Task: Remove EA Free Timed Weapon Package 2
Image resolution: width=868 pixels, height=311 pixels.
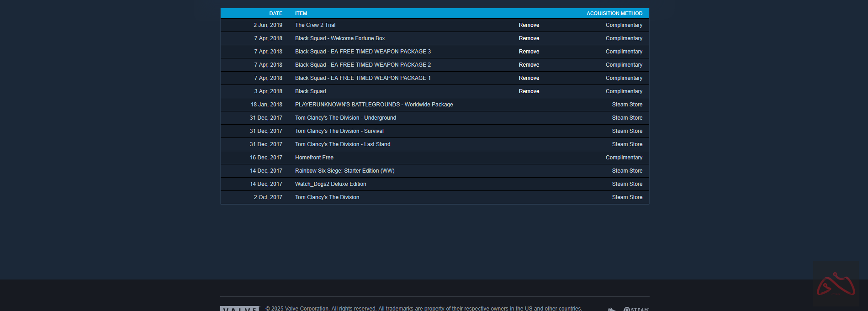Action: click(x=529, y=65)
